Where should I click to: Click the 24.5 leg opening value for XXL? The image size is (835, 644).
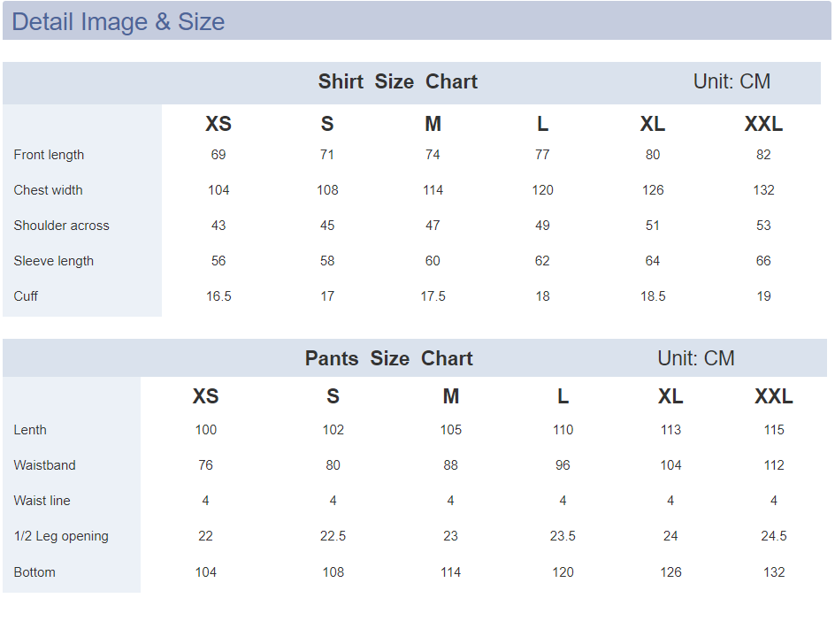(x=773, y=536)
